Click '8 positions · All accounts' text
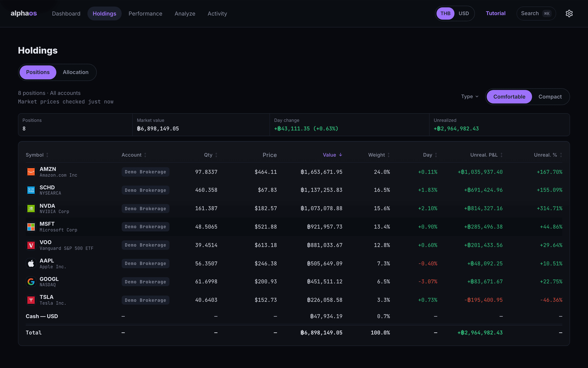 [x=49, y=93]
